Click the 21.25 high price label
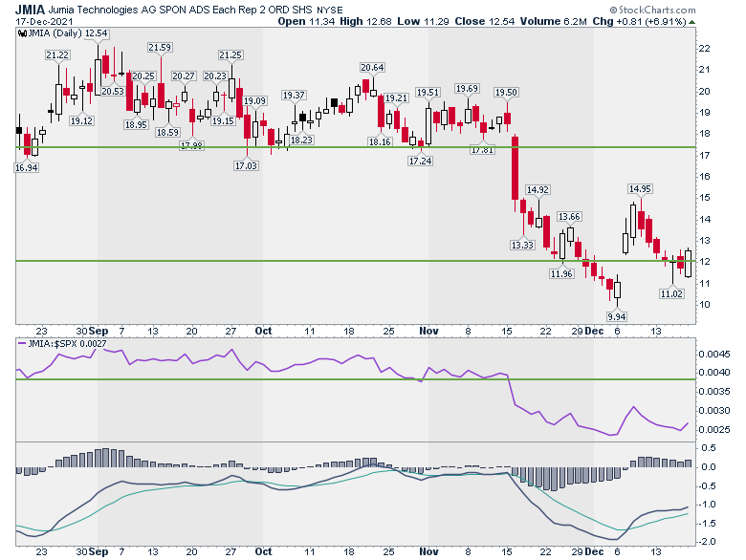 coord(230,55)
